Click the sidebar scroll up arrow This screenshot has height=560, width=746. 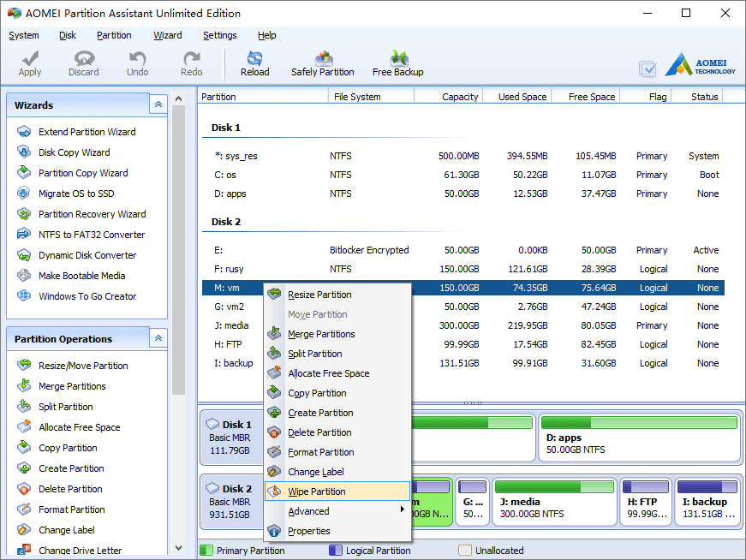(178, 98)
